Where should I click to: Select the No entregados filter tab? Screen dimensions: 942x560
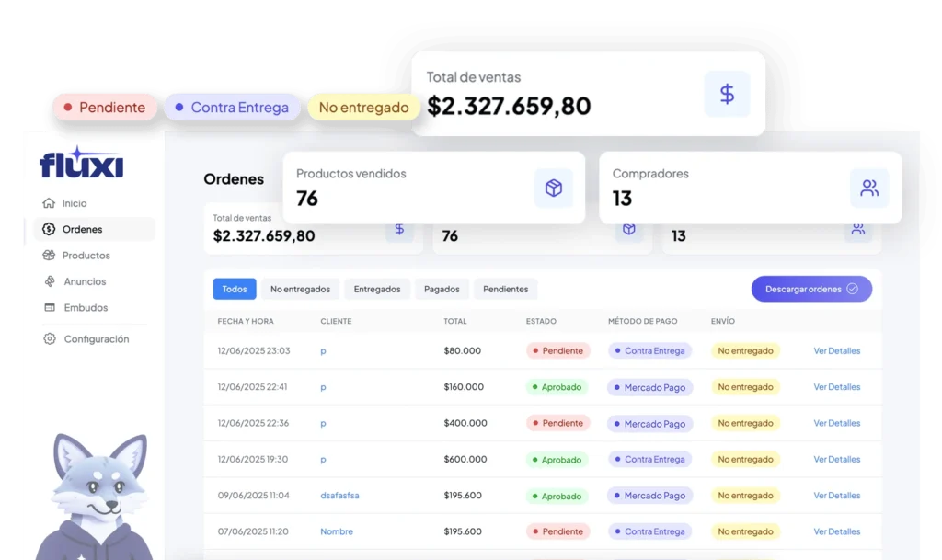[300, 289]
